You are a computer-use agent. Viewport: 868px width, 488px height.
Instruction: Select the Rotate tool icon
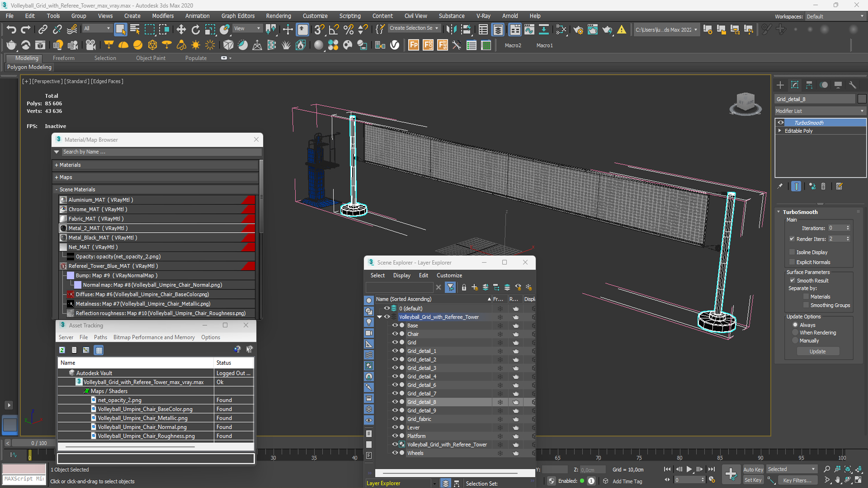pyautogui.click(x=195, y=30)
